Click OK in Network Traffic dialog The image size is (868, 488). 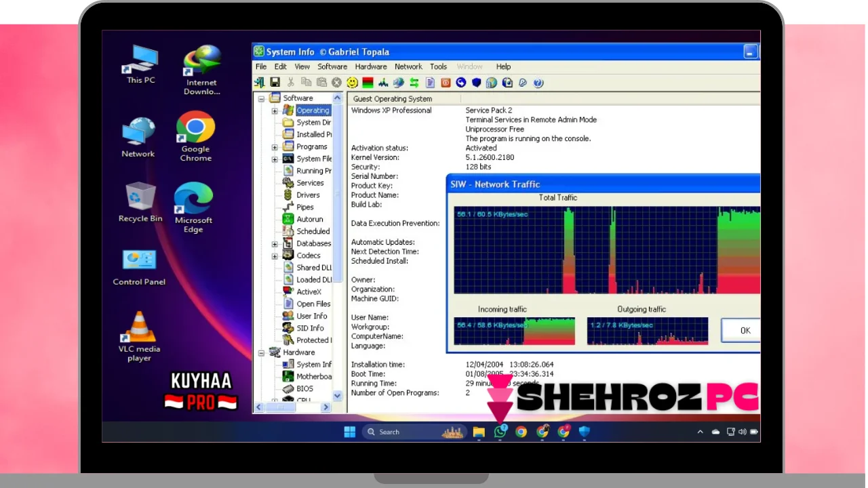pos(741,330)
